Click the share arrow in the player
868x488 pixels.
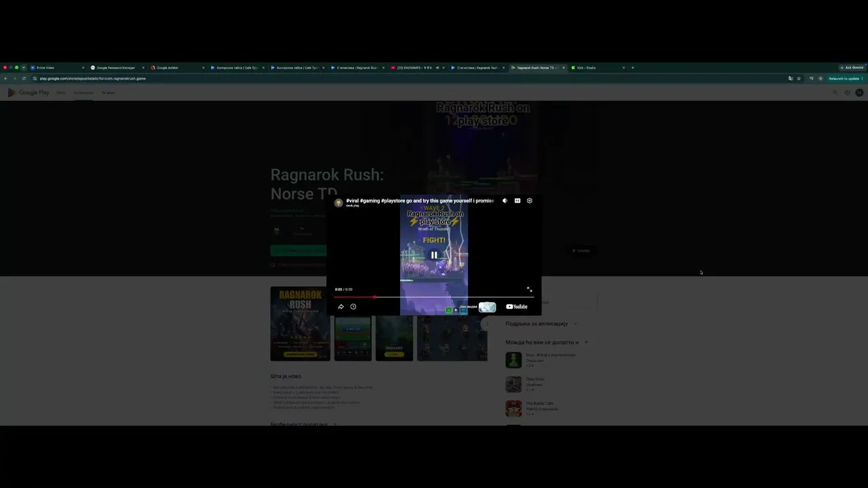(341, 306)
